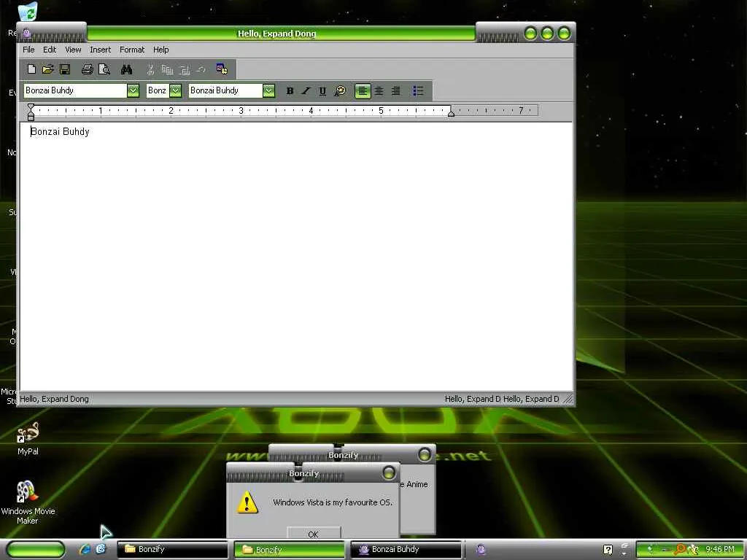
Task: Select the MyPal desktop shortcut
Action: pos(28,438)
